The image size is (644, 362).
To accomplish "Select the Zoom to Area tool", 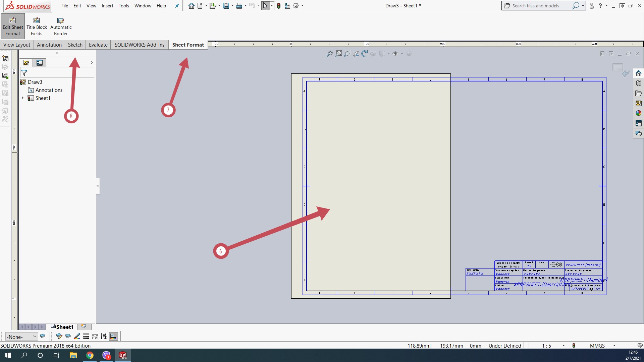I will click(x=347, y=54).
